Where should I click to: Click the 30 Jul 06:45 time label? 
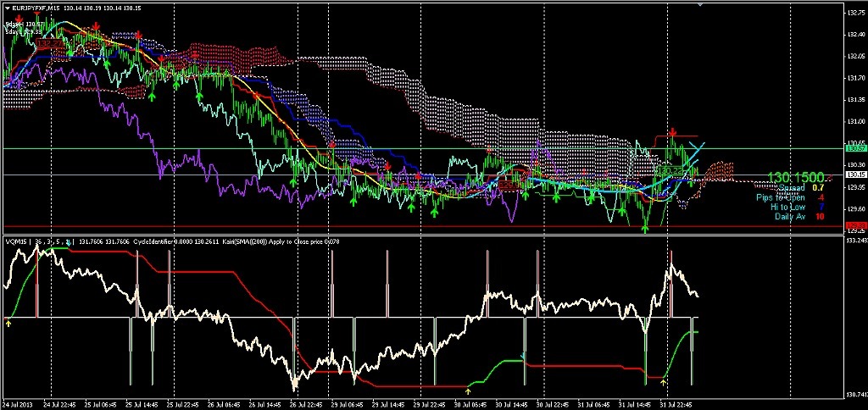click(470, 404)
